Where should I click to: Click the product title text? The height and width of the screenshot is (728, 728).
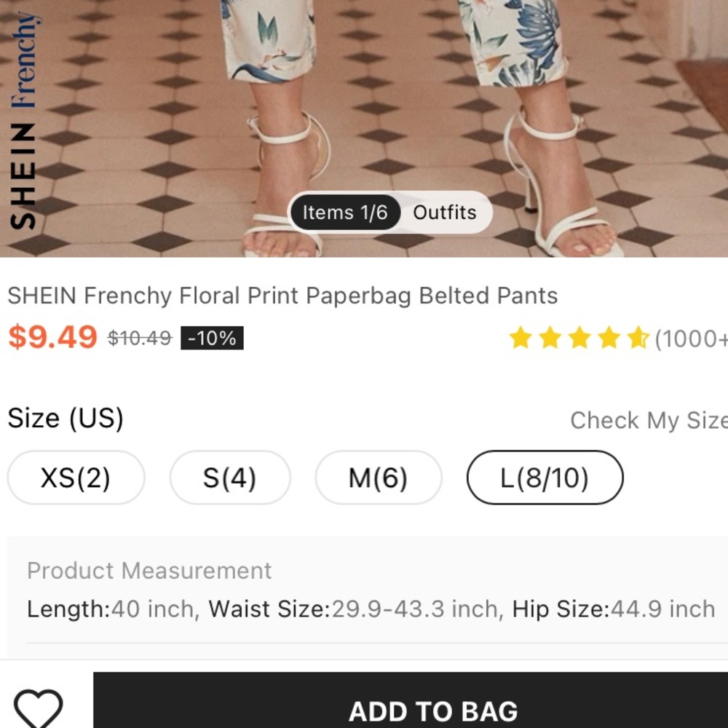(x=282, y=296)
